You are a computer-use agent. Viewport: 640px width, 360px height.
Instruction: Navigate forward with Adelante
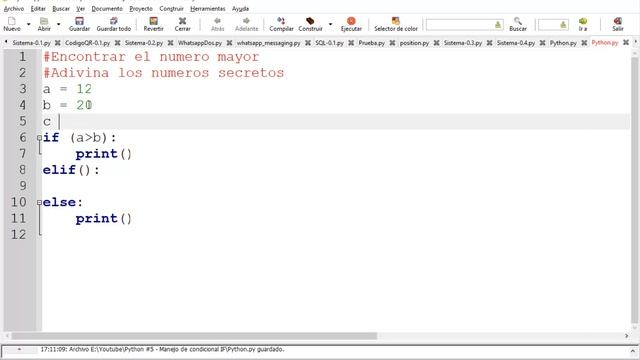point(247,24)
